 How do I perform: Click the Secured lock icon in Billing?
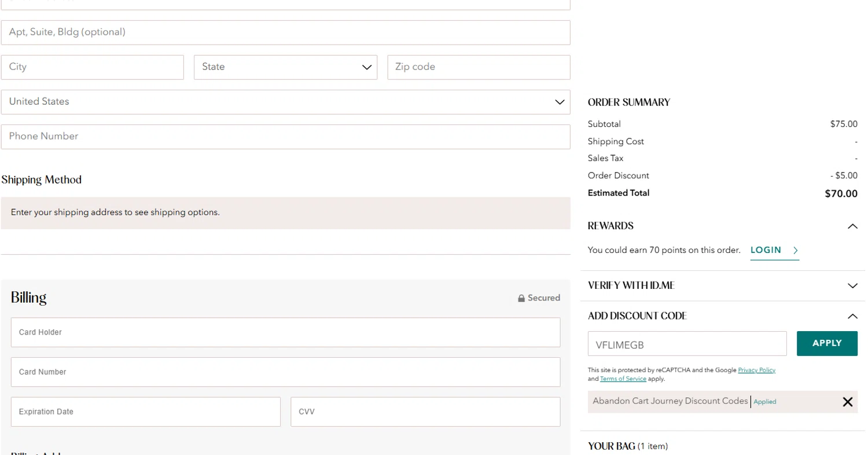[x=521, y=298]
